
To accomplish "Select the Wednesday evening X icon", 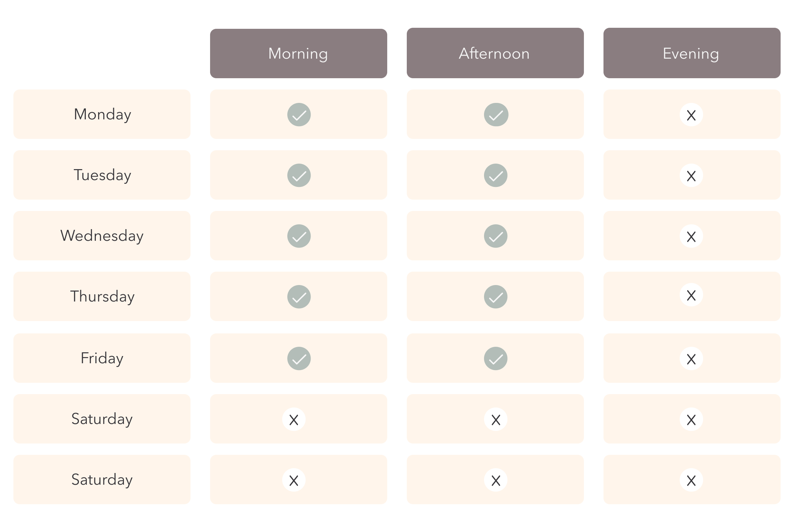I will [691, 236].
